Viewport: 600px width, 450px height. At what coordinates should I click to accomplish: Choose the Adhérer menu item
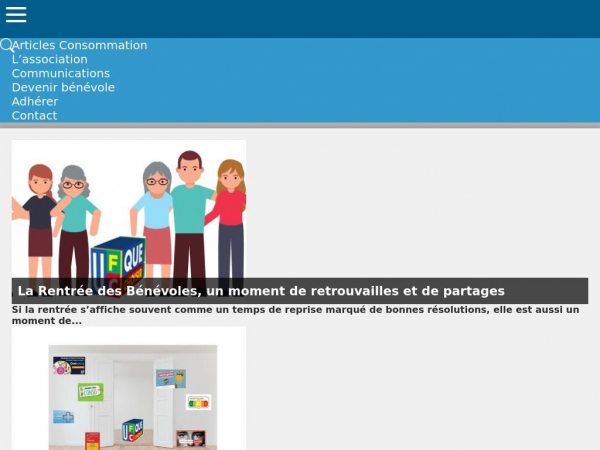point(35,102)
